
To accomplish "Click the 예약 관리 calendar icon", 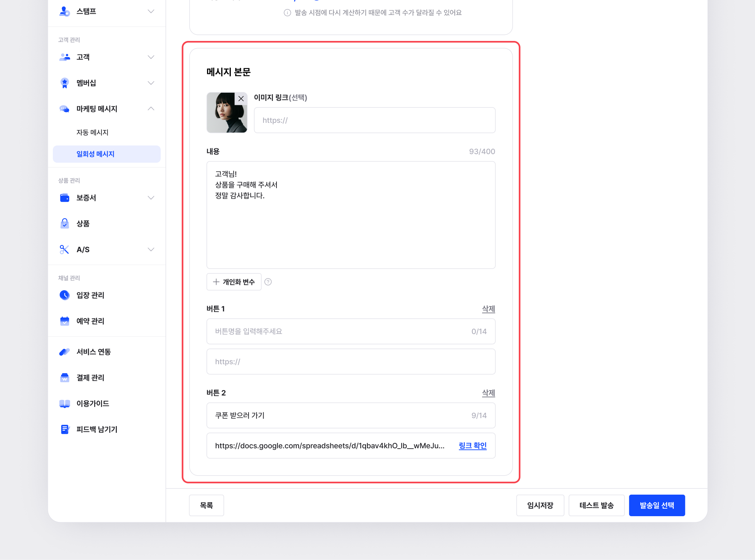I will click(x=64, y=321).
